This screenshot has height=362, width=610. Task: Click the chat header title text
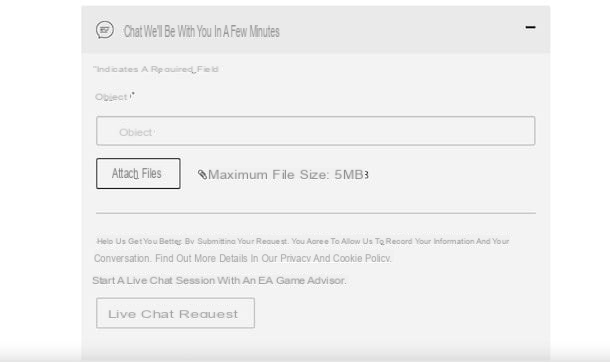coord(202,31)
